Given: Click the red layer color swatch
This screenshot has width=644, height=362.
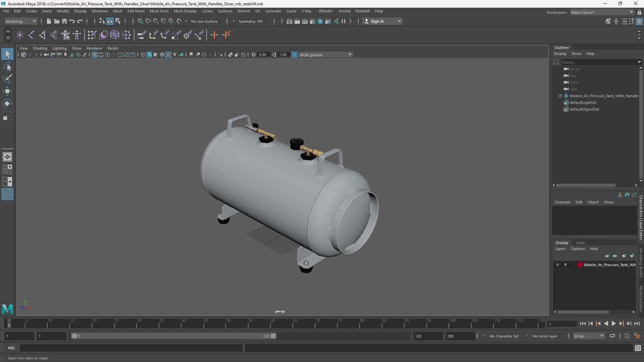Looking at the screenshot, I should click(x=580, y=265).
